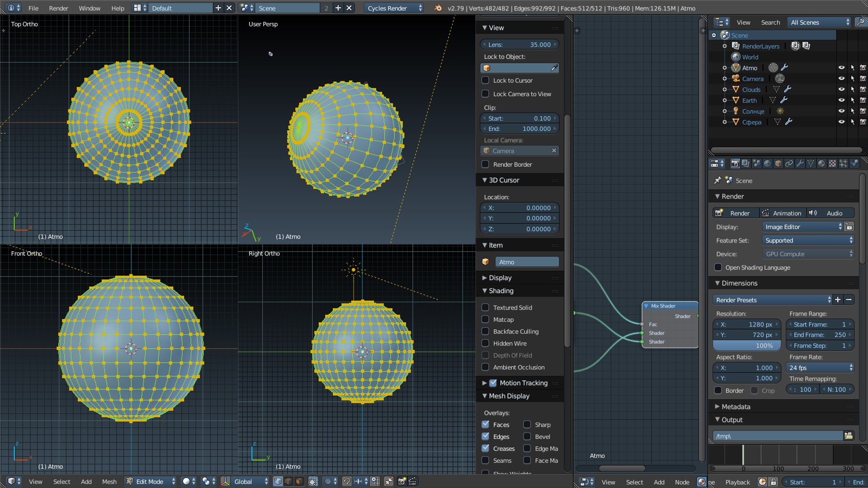Enable Backface Culling checkbox
Viewport: 868px width, 488px height.
tap(486, 332)
